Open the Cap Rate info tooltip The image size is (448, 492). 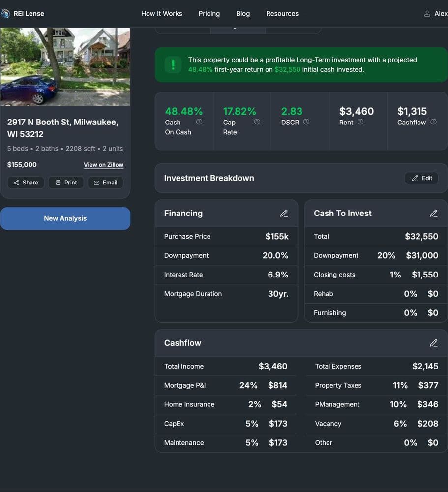257,122
